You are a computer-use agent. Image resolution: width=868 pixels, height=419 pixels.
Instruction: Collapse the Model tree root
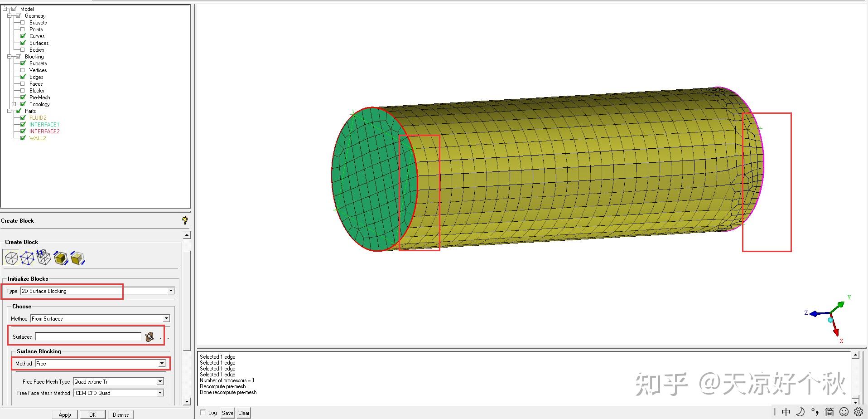[5, 9]
